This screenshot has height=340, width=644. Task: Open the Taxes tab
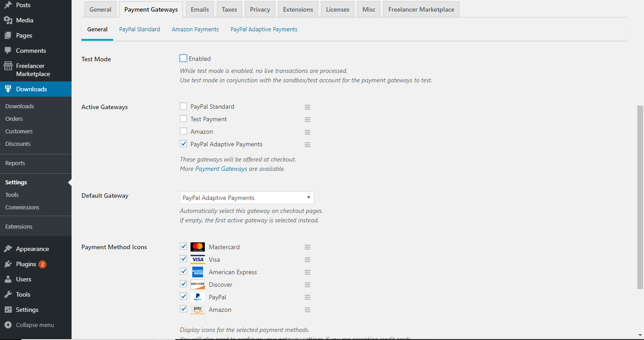point(229,9)
